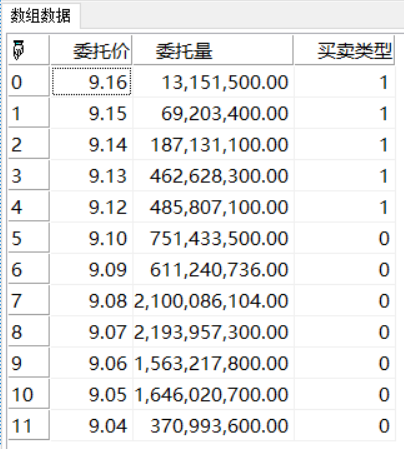Click the volume cell 370,993,600.00
The height and width of the screenshot is (449, 404).
[213, 425]
